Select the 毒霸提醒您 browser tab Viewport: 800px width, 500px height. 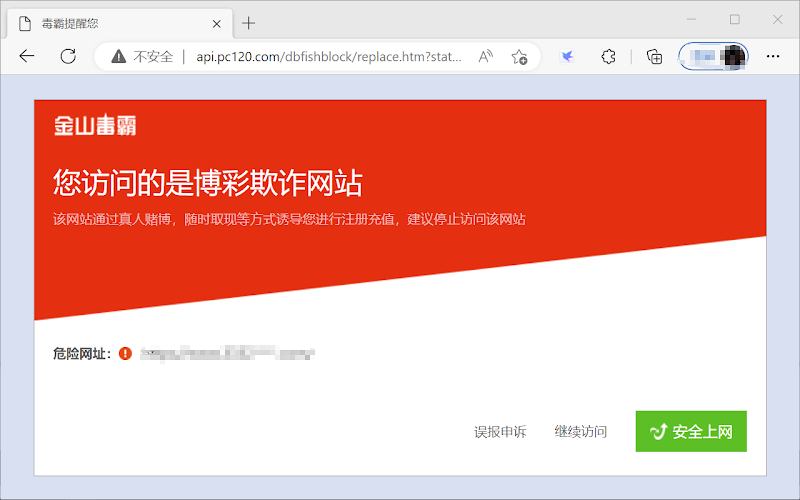(120, 23)
